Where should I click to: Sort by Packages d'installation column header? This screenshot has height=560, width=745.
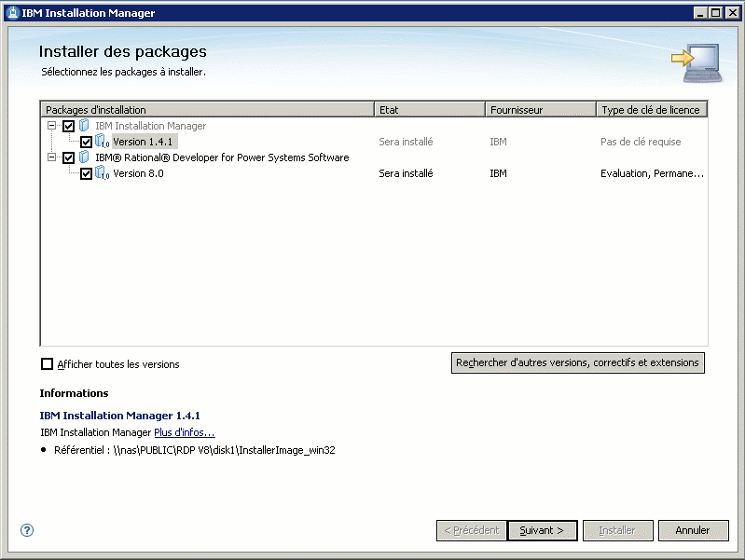pos(207,110)
